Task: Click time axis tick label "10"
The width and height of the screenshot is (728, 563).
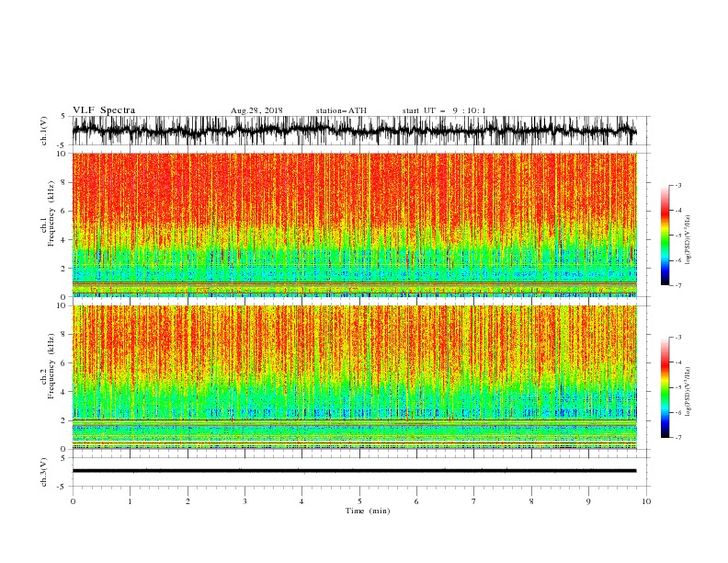Action: [x=646, y=501]
